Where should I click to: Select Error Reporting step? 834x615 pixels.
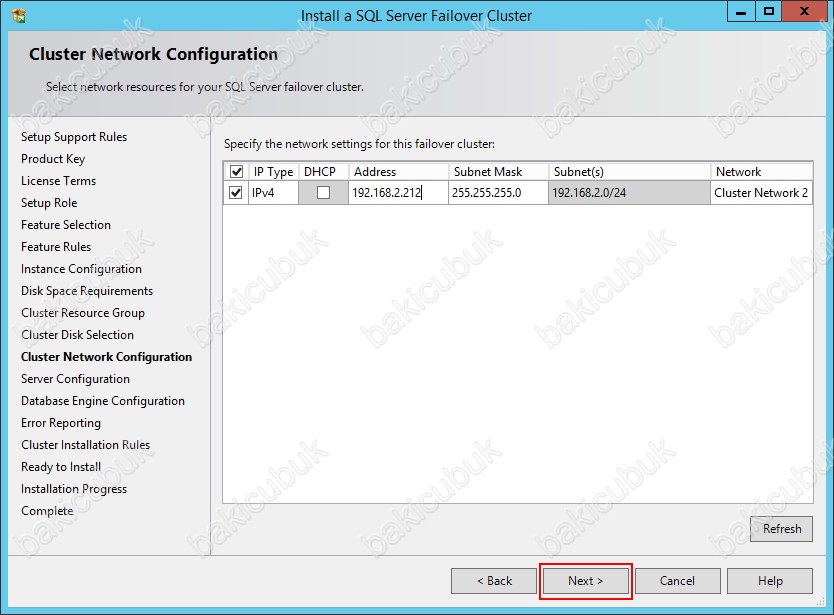coord(61,423)
